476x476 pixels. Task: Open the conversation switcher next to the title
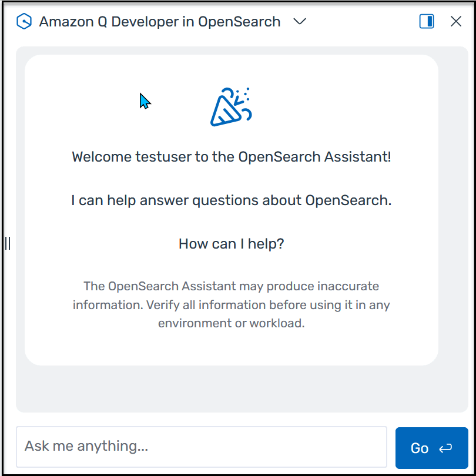tap(300, 21)
